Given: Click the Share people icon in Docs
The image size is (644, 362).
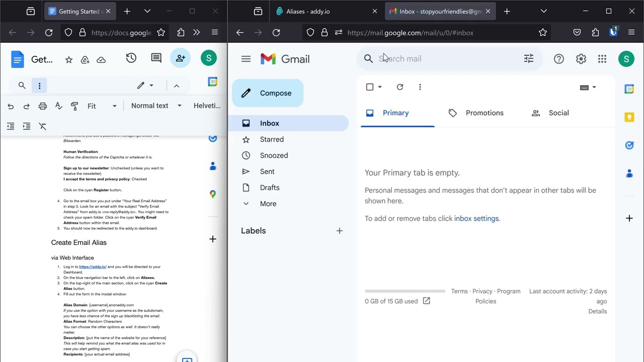Looking at the screenshot, I should click(181, 58).
